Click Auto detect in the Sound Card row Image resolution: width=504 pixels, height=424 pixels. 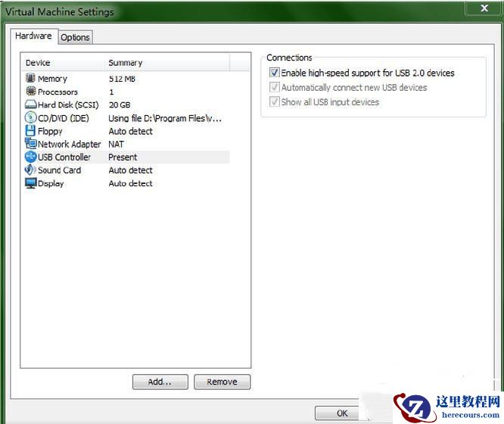click(130, 170)
